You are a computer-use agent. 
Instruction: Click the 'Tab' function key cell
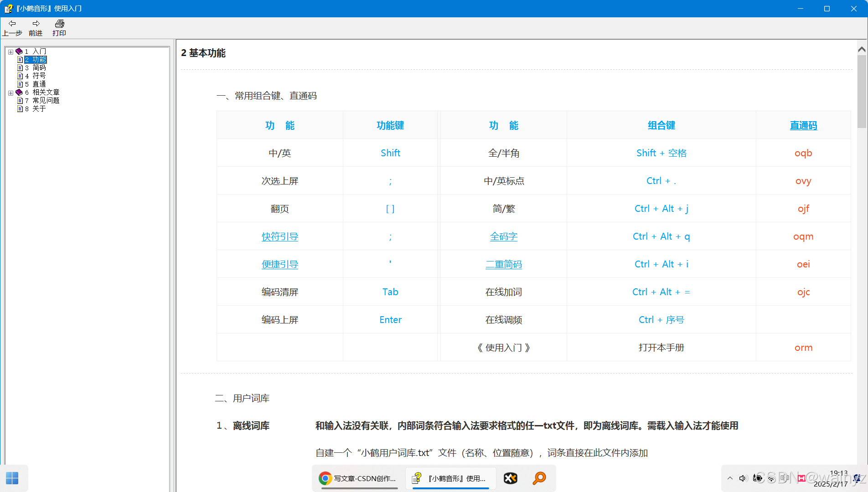click(x=390, y=292)
